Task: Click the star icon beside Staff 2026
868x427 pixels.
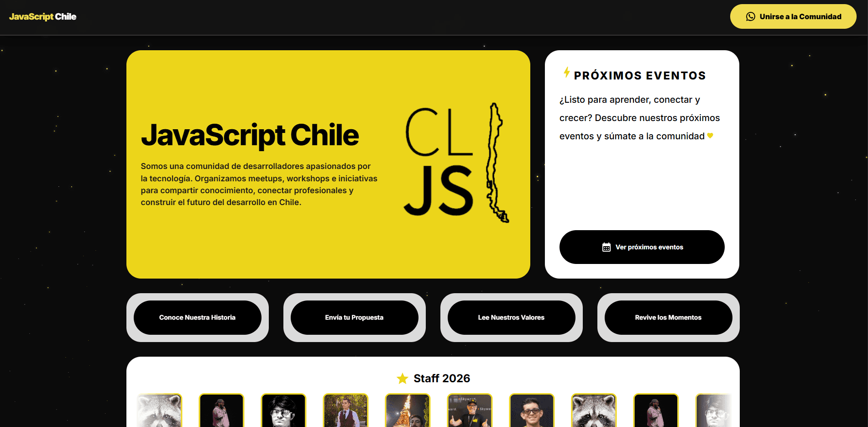Action: coord(402,378)
